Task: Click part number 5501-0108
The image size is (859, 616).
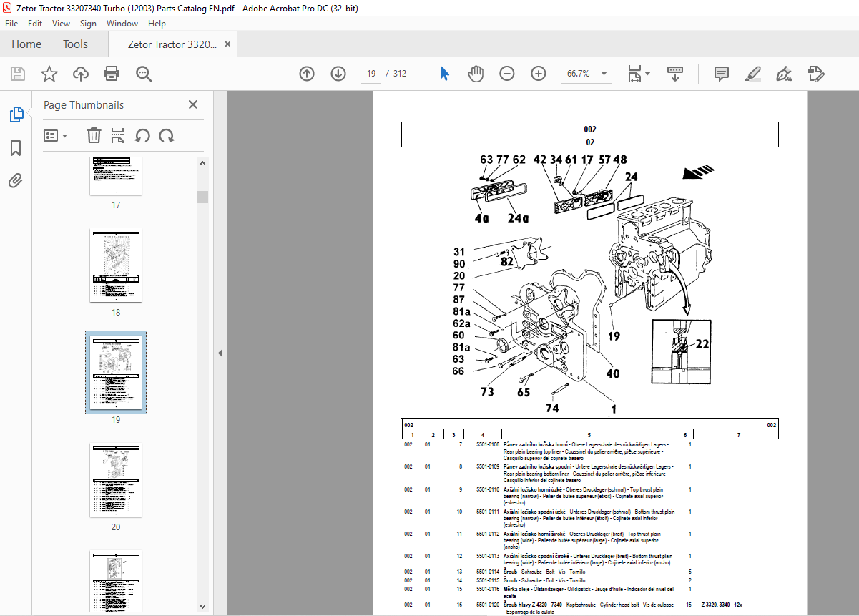Action: click(486, 444)
